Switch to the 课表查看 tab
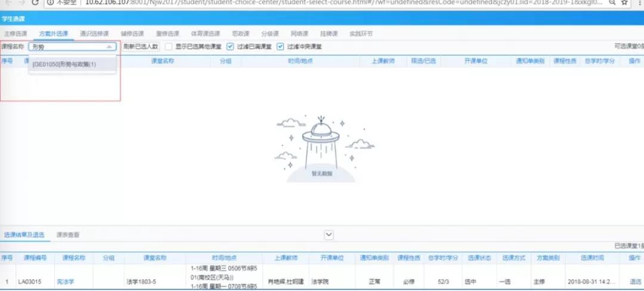 click(67, 235)
